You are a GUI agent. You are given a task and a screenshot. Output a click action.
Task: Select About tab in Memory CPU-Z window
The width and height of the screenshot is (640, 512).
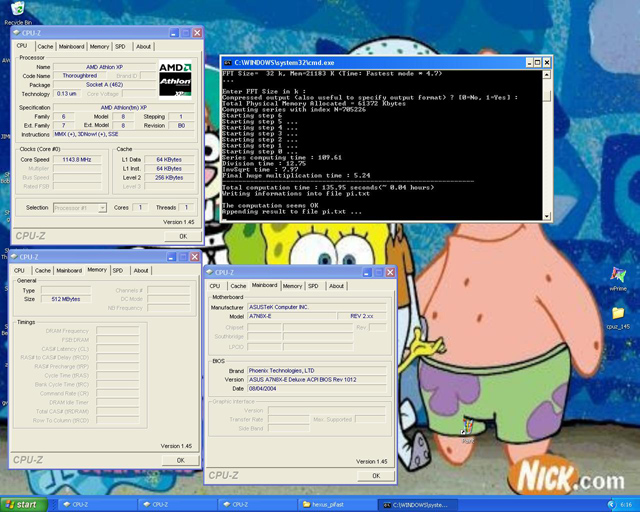[x=141, y=270]
